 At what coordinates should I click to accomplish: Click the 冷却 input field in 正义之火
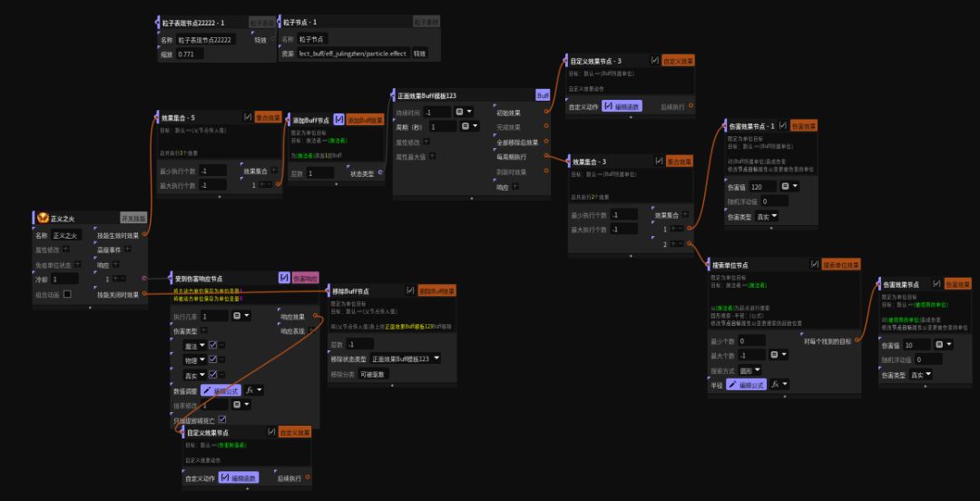coord(64,279)
